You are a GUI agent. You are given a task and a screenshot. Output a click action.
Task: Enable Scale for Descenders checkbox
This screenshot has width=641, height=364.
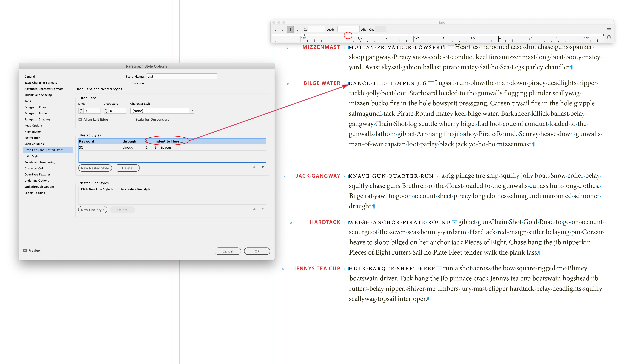coord(132,119)
